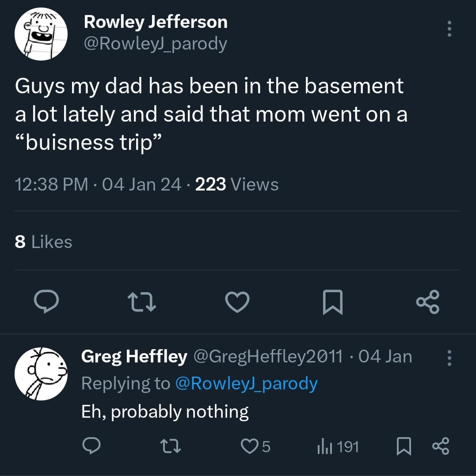This screenshot has height=476, width=476.
Task: Visit Greg Heffley's profile name
Action: click(134, 356)
